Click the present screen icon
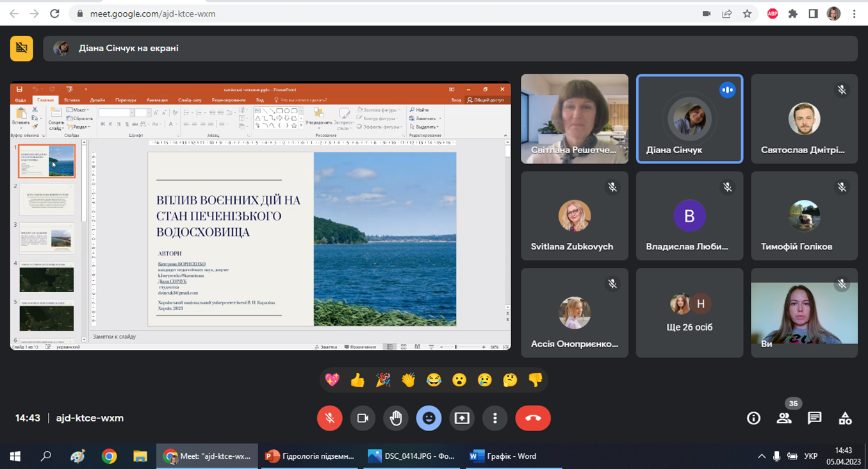The height and width of the screenshot is (469, 868). click(x=462, y=418)
